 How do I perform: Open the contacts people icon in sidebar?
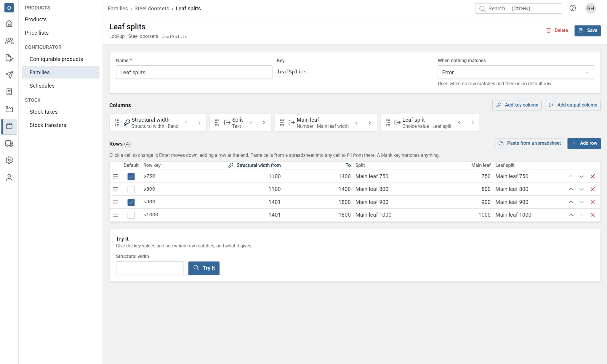[x=9, y=41]
